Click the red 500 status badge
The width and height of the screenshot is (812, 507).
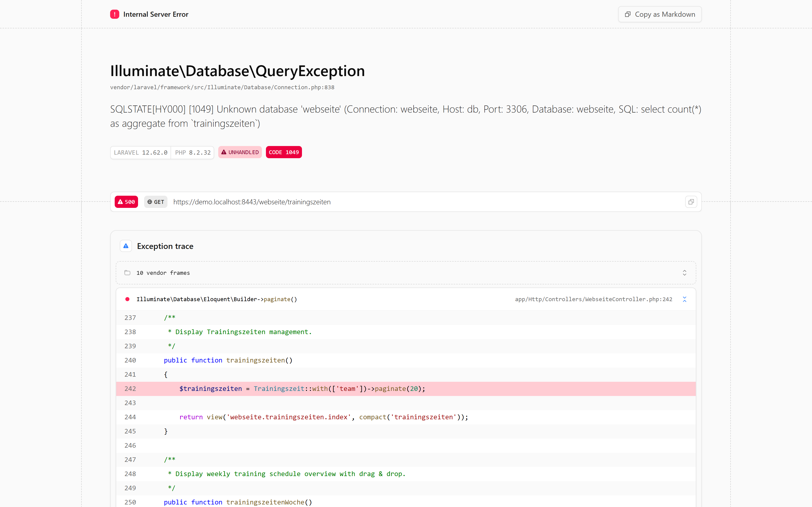(x=126, y=202)
